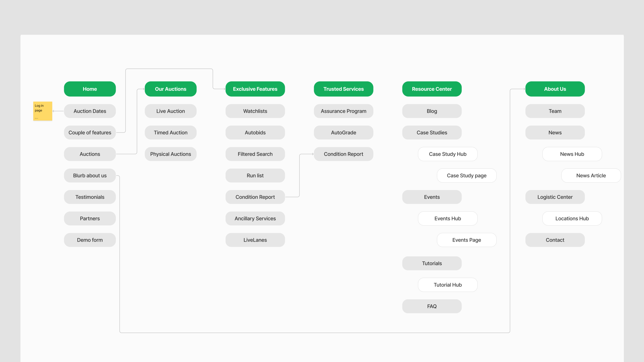This screenshot has height=362, width=644.
Task: Click the Auction Dates node
Action: point(90,111)
